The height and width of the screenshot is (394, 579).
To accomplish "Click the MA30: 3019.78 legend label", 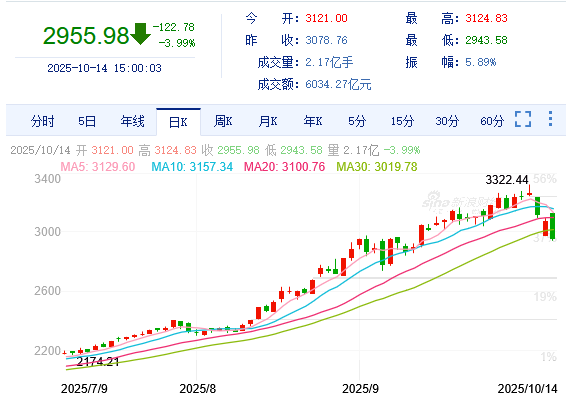I will (x=377, y=167).
